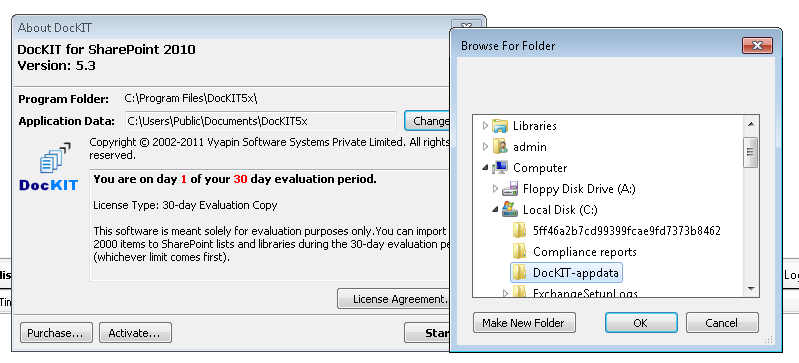Select the Floppy Disk Drive (A:) icon

(x=510, y=189)
